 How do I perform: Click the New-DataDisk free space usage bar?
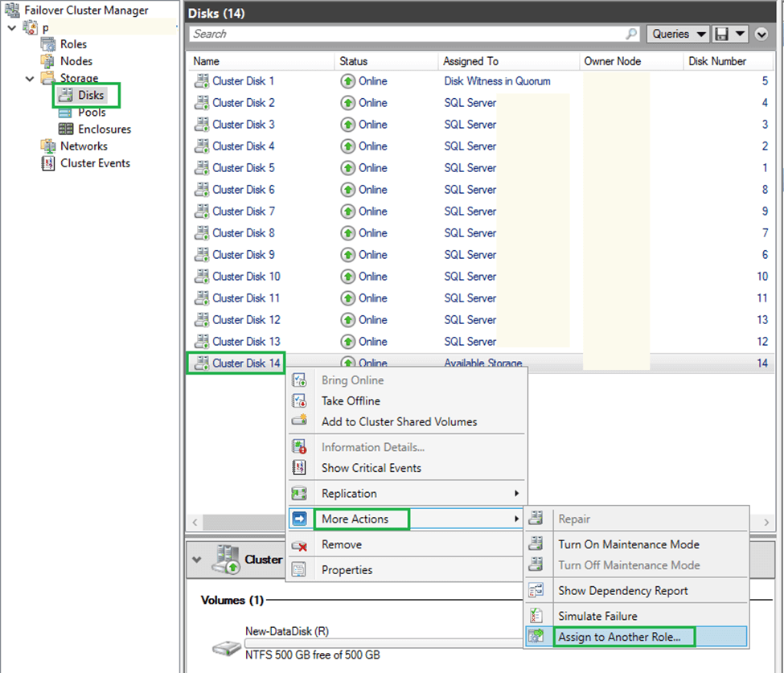click(x=384, y=643)
